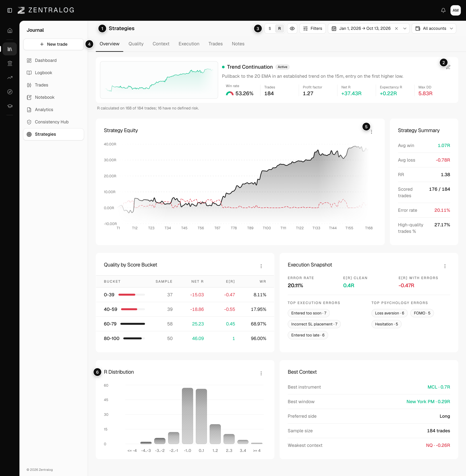Screen dimensions: 466x476
Task: Click the Dashboard grid icon
Action: pos(29,61)
